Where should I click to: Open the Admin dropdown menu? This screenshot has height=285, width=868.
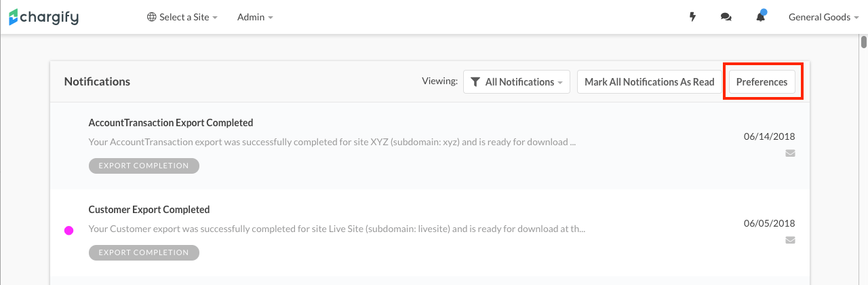(255, 17)
